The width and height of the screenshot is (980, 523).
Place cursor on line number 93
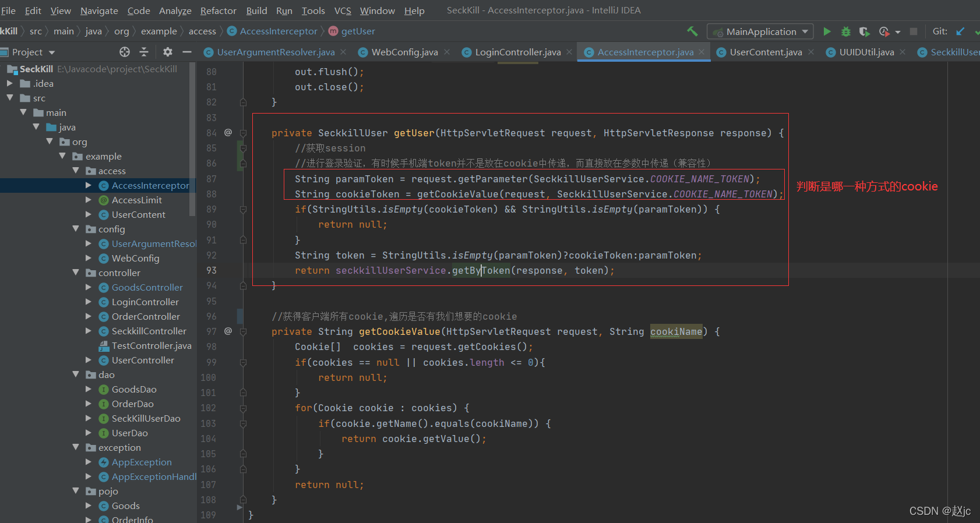(211, 270)
